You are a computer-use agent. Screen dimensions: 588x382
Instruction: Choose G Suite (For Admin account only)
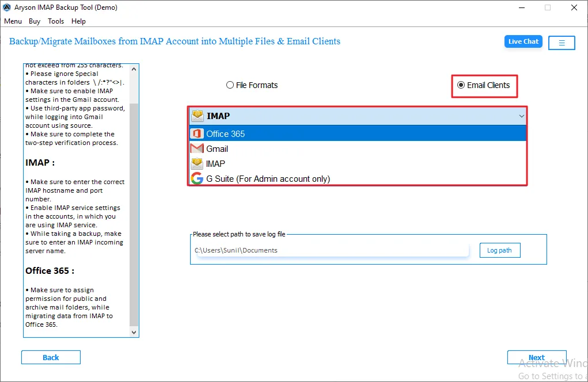point(358,179)
